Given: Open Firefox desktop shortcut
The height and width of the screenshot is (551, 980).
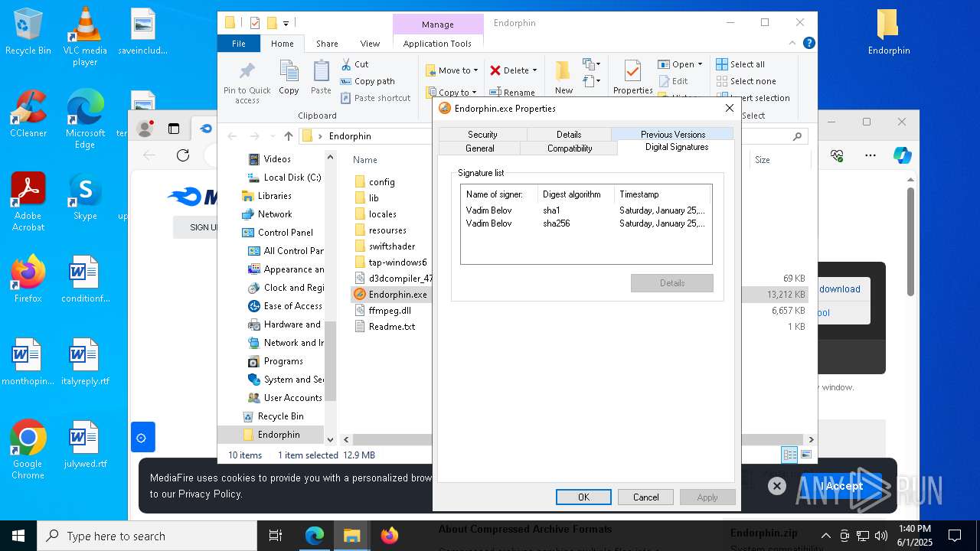Looking at the screenshot, I should pyautogui.click(x=28, y=279).
